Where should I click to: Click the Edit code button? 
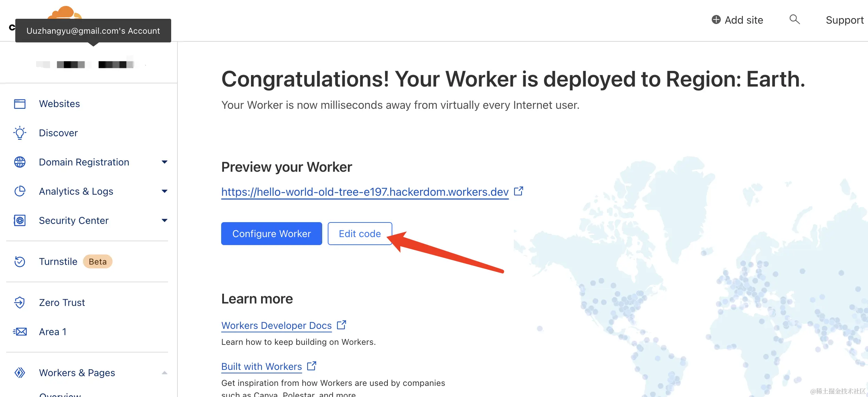(360, 234)
